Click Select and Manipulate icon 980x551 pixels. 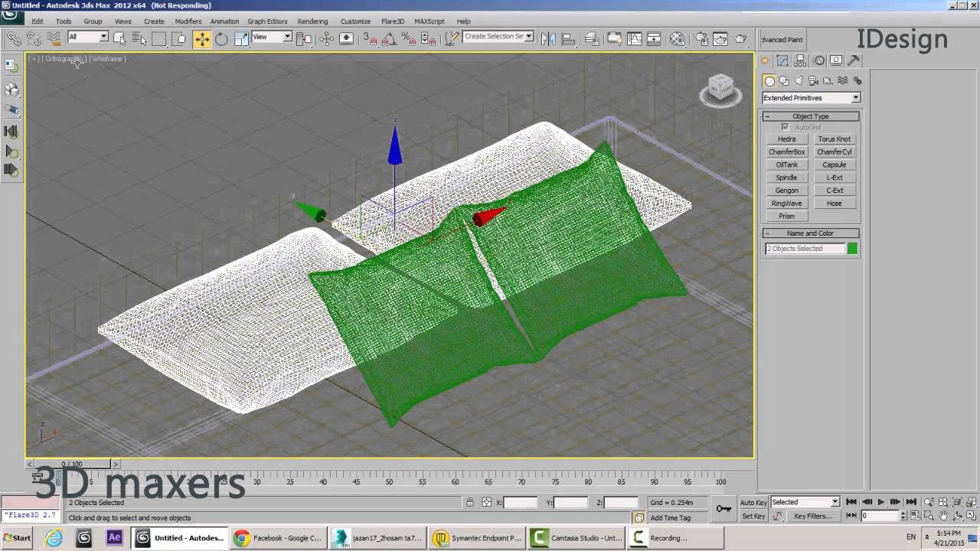327,38
